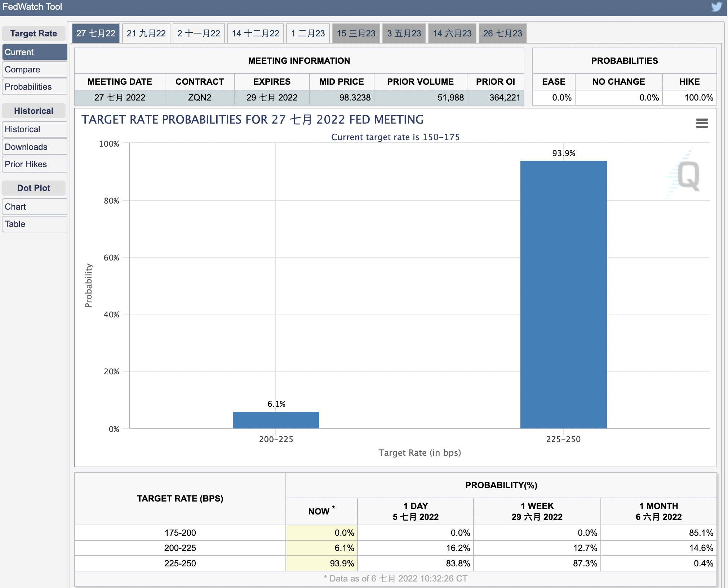The width and height of the screenshot is (728, 588).
Task: Open Probabilities in the sidebar
Action: (x=35, y=87)
